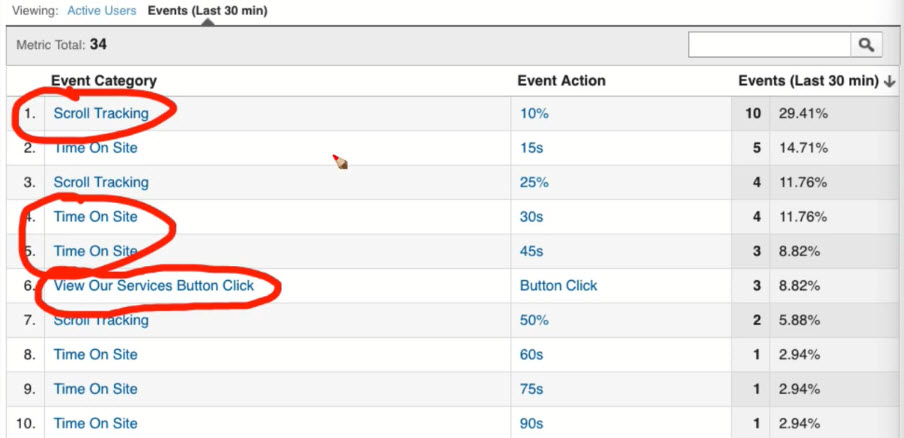This screenshot has height=438, width=904.
Task: Open View Our Services Button Click category
Action: (154, 285)
